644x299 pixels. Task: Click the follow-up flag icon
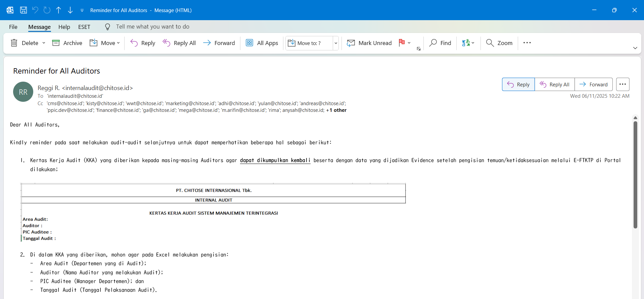pos(402,43)
